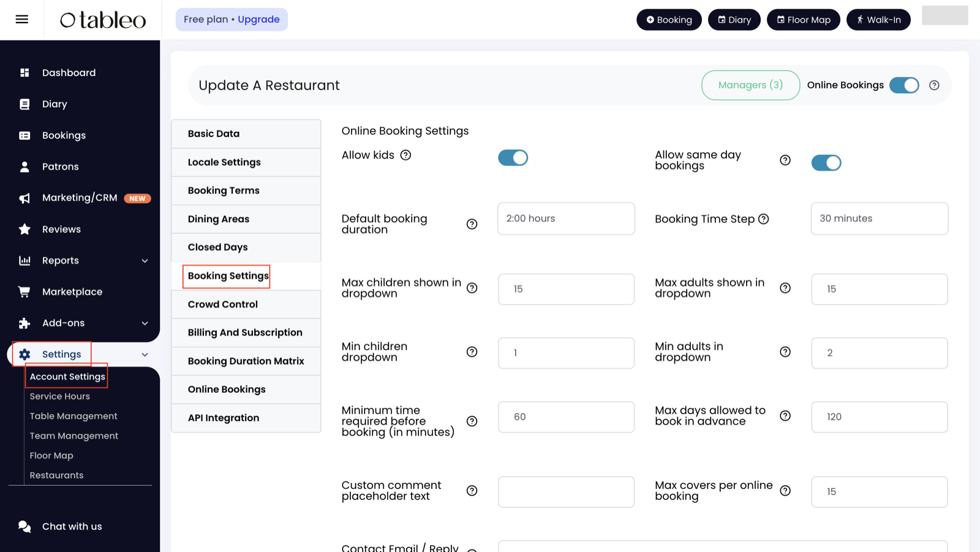Show help for Minimum time required before booking
This screenshot has width=980, height=552.
click(x=472, y=421)
